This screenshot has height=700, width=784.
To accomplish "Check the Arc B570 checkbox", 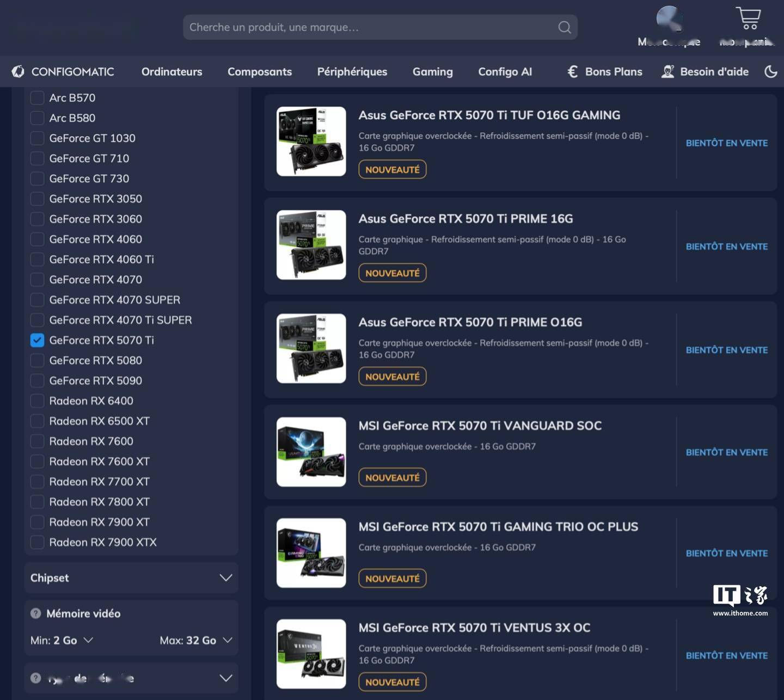I will pyautogui.click(x=37, y=98).
